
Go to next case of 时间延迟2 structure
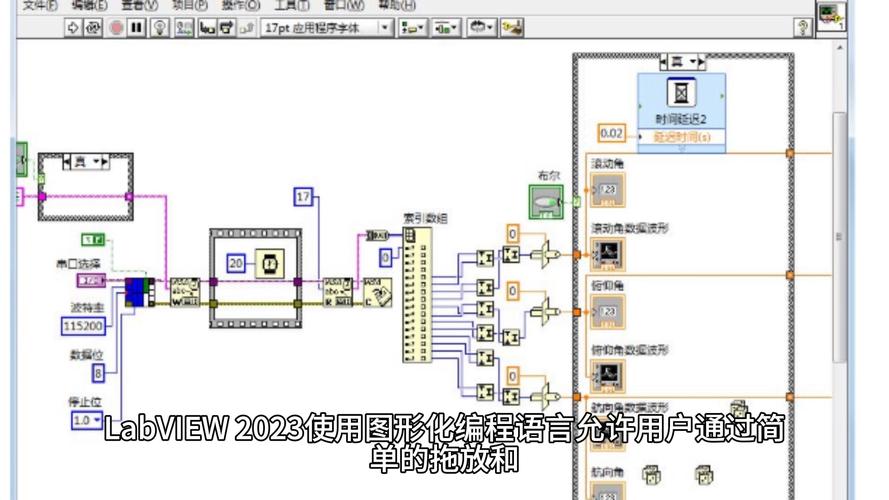click(x=702, y=61)
